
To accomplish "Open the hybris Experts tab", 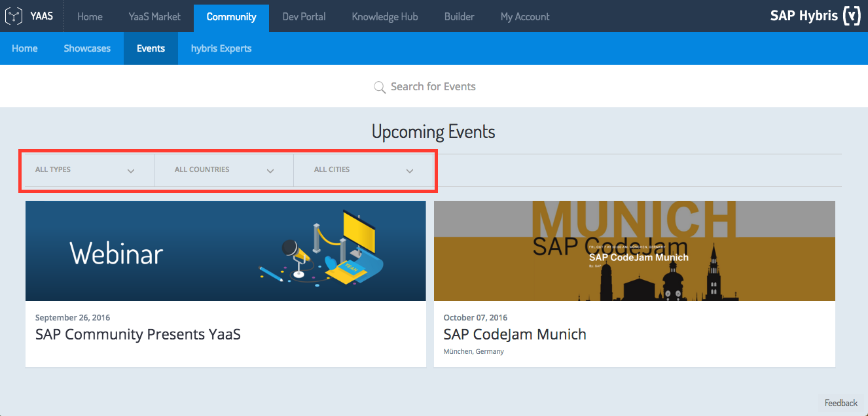I will coord(221,48).
